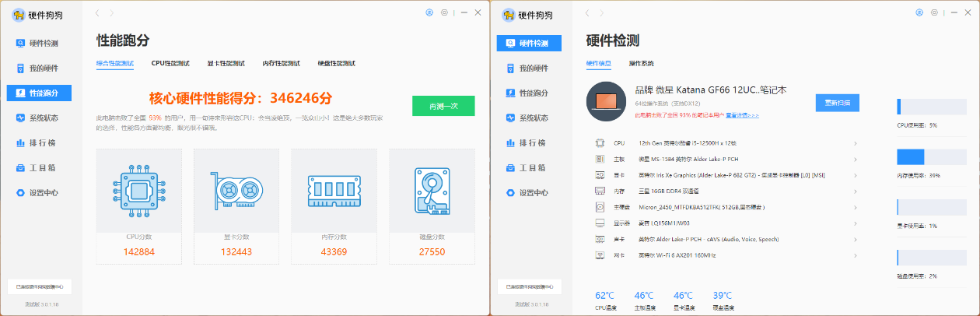
Task: Open 硬件检测 in the left benchmark window sidebar
Action: point(38,44)
